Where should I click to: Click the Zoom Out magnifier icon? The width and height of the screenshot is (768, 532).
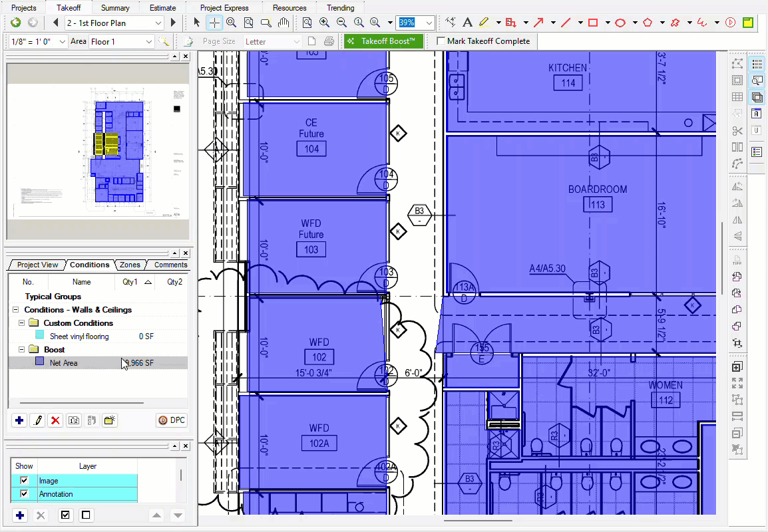coord(341,23)
